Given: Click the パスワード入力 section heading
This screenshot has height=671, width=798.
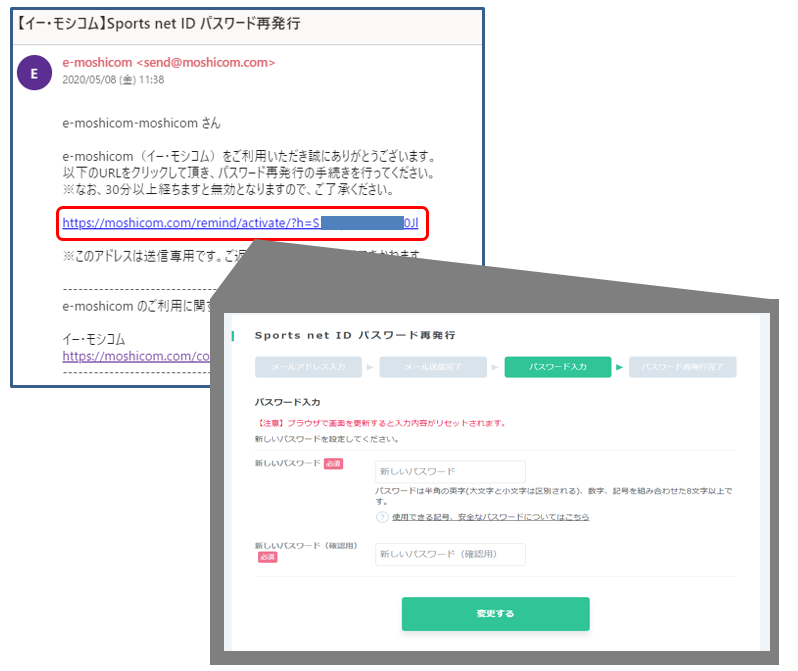Looking at the screenshot, I should [288, 402].
